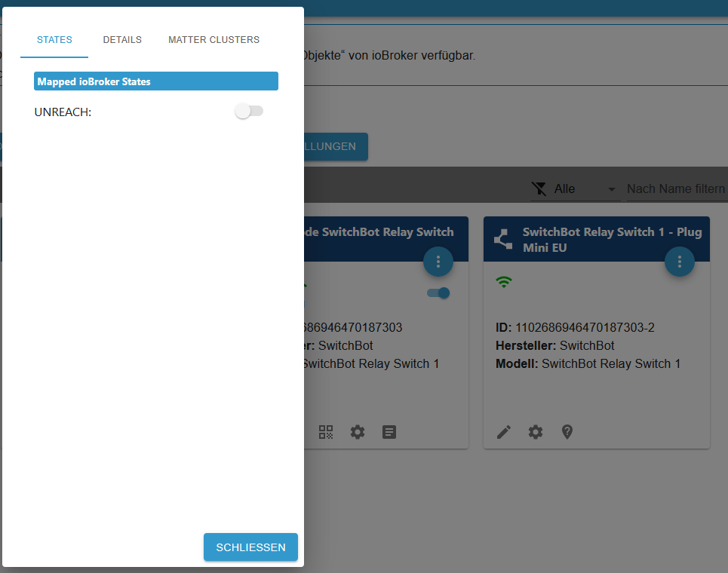Click the green Wi-Fi icon on Plug Mini EU card
The image size is (728, 573).
click(504, 282)
